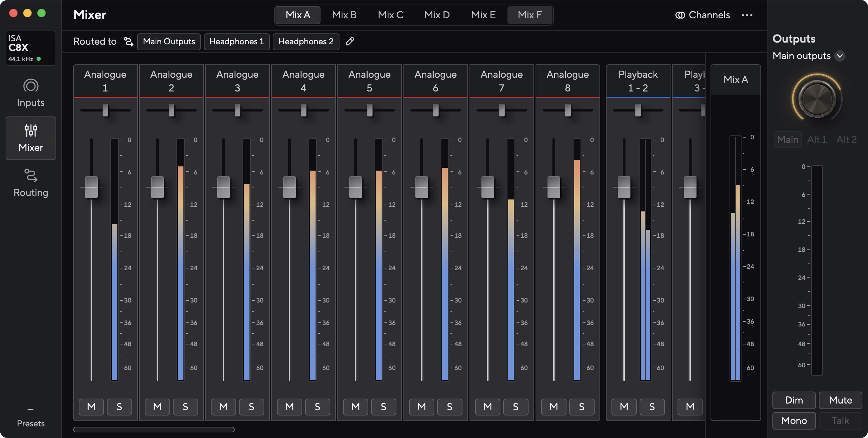Click the Analogue 1 pan slider handle
Viewport: 868px width, 438px height.
(105, 110)
